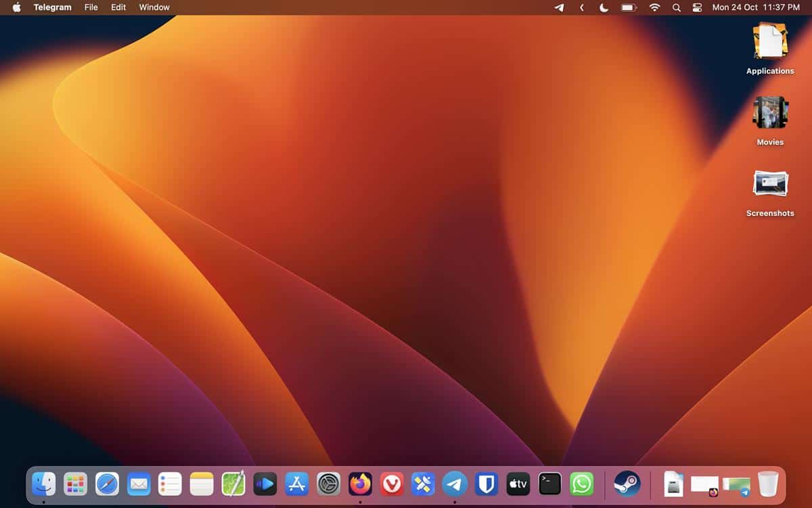Open the Telegram File menu
Viewport: 812px width, 508px height.
pyautogui.click(x=91, y=7)
